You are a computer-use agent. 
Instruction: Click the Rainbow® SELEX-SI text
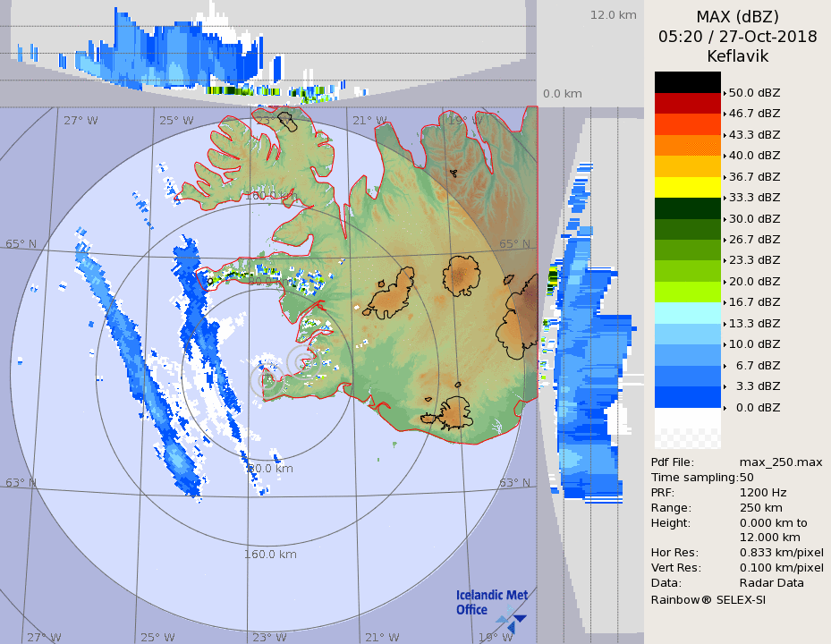[708, 599]
